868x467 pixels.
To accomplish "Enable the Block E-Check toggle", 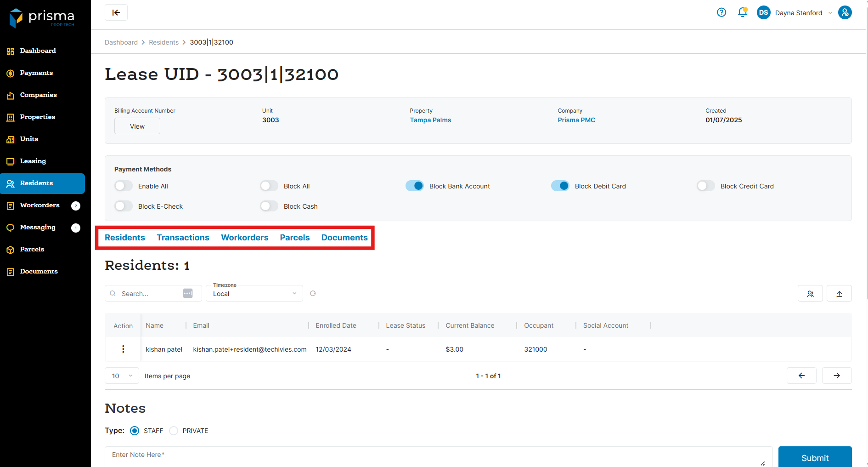I will (x=124, y=206).
